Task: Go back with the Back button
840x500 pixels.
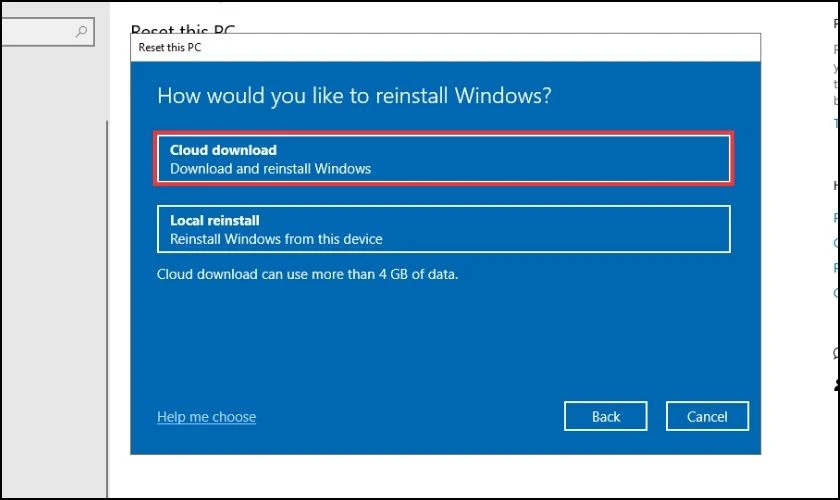Action: point(605,416)
